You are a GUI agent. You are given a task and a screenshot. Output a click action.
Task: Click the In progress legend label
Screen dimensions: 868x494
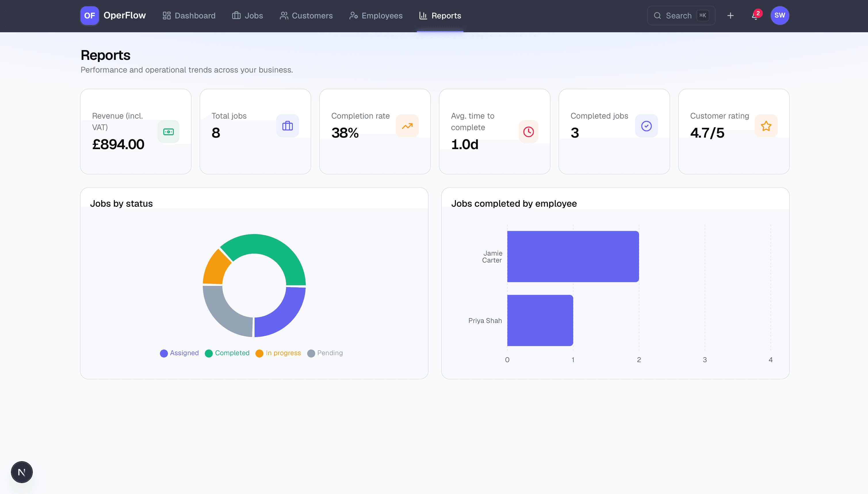(283, 353)
